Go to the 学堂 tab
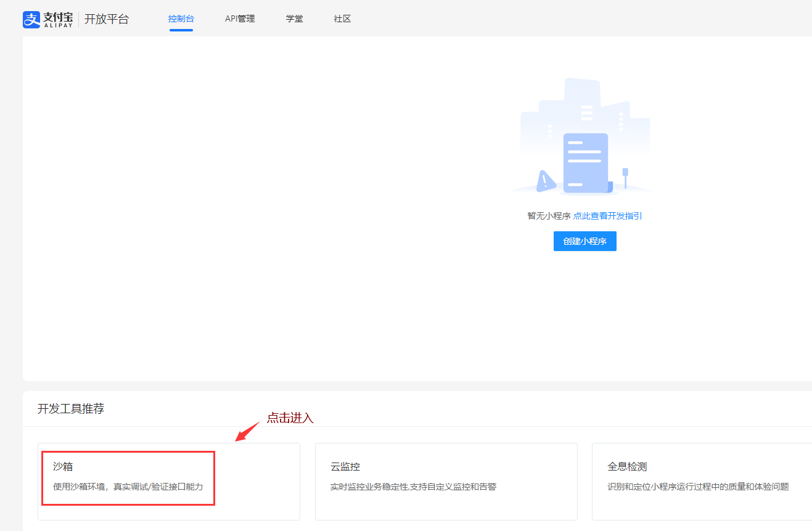Screen dimensions: 812x531 coord(295,19)
